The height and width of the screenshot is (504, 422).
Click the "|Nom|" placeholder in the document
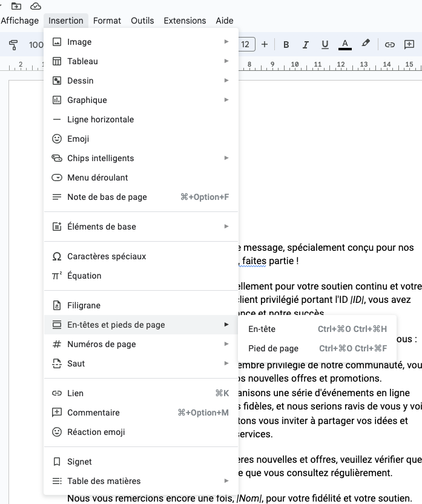(x=249, y=498)
